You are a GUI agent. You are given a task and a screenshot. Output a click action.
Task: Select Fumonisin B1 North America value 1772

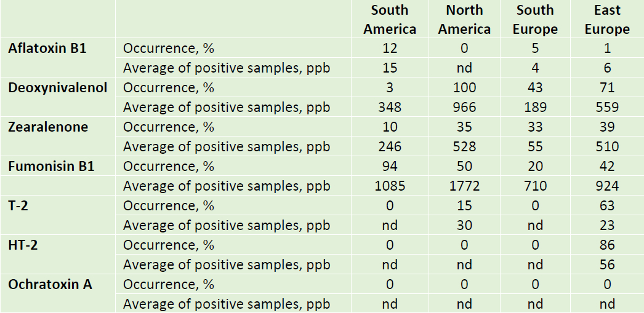(x=464, y=186)
